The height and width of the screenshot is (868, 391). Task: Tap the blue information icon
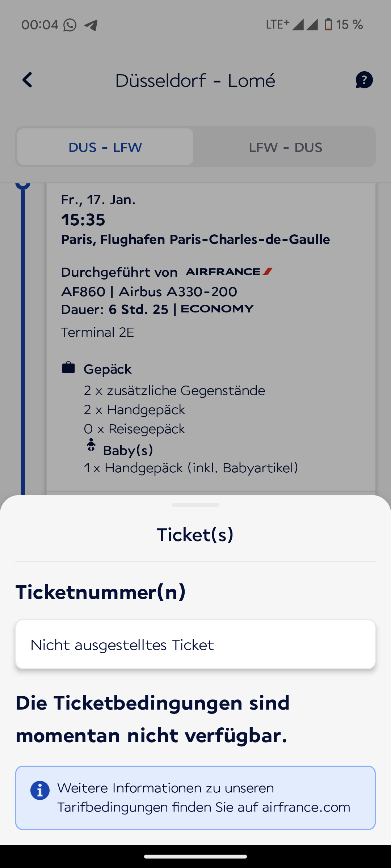(x=40, y=790)
